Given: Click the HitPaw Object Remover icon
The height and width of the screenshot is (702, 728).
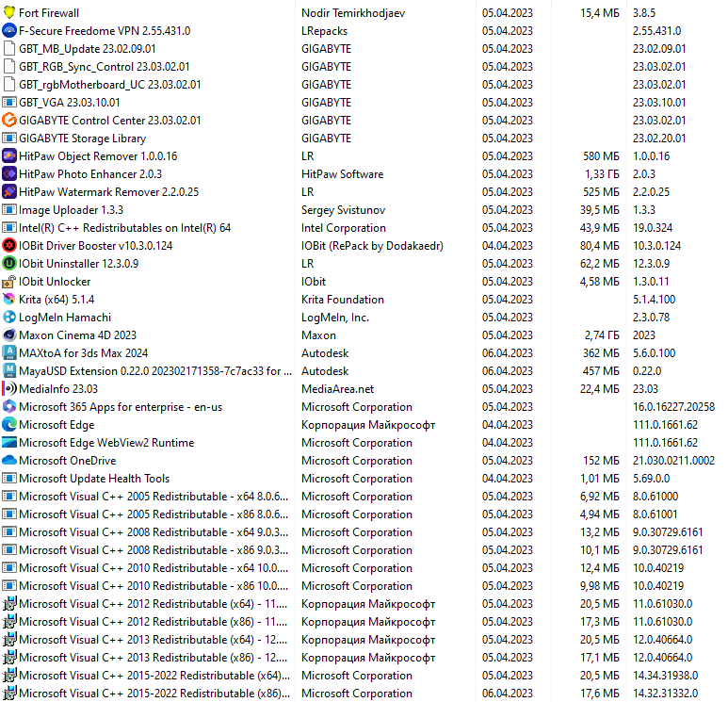Looking at the screenshot, I should coord(9,156).
